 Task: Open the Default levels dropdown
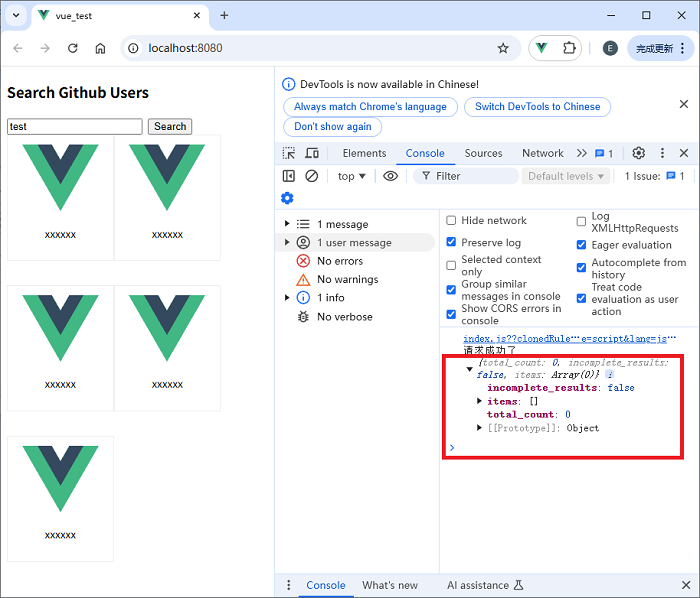[x=566, y=176]
